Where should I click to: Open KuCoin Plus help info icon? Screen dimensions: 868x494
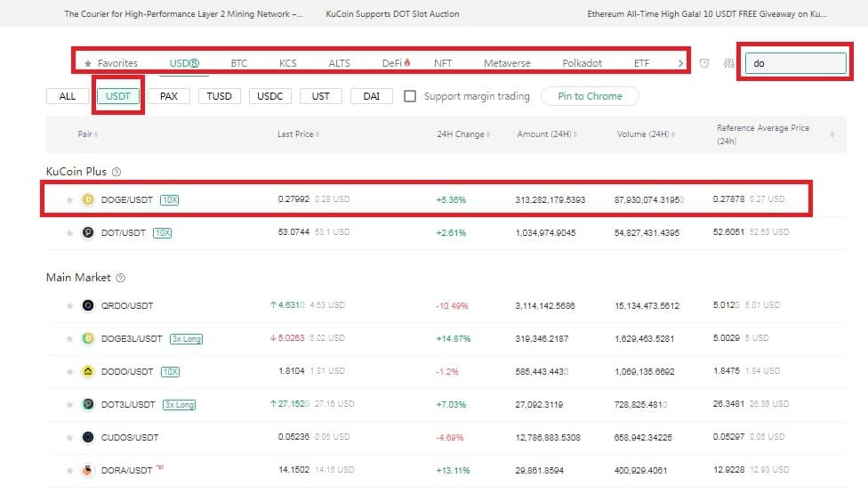(x=117, y=173)
